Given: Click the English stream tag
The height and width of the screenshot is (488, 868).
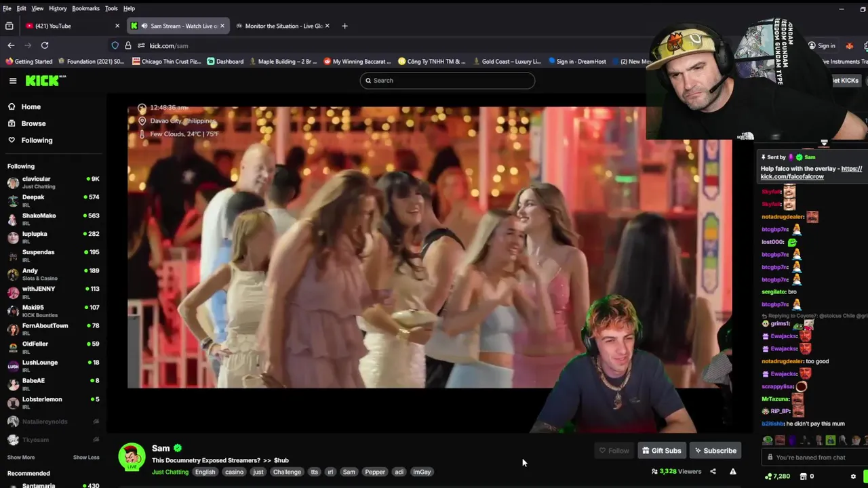Looking at the screenshot, I should click(205, 472).
